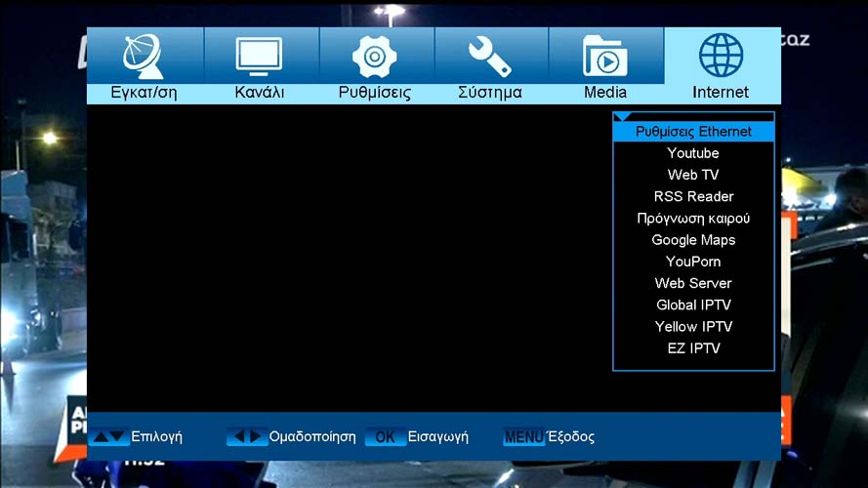
Task: Open the Σύστημα tab label
Action: [x=490, y=93]
